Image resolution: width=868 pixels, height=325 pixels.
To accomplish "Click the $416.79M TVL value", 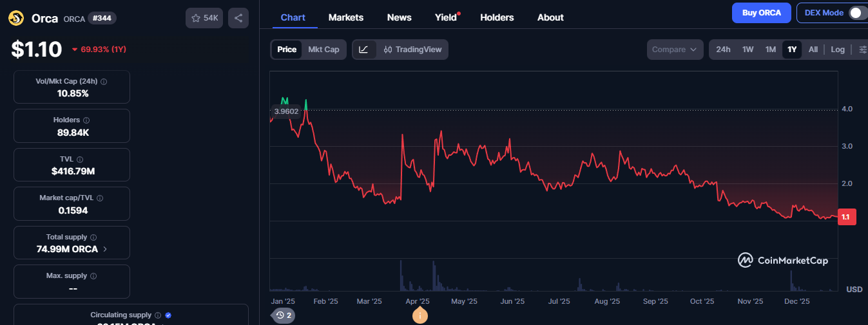I will click(72, 171).
